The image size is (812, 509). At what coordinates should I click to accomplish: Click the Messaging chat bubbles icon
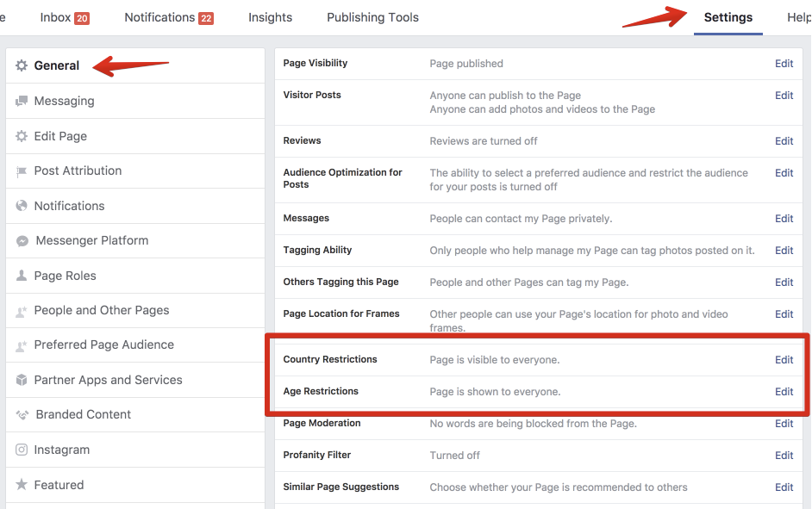pyautogui.click(x=22, y=101)
